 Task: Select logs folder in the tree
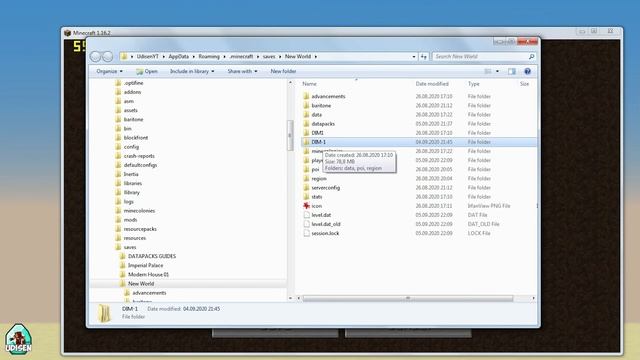(x=129, y=202)
